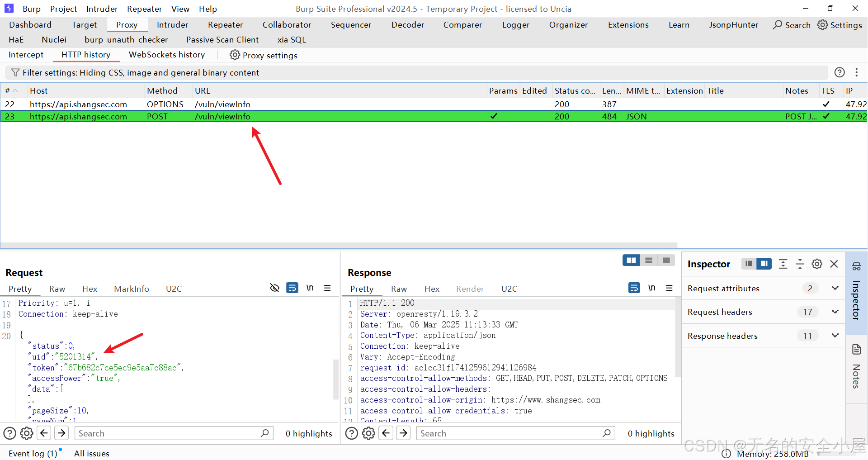Open the Decoder tab
Viewport: 868px width, 460px height.
(408, 25)
